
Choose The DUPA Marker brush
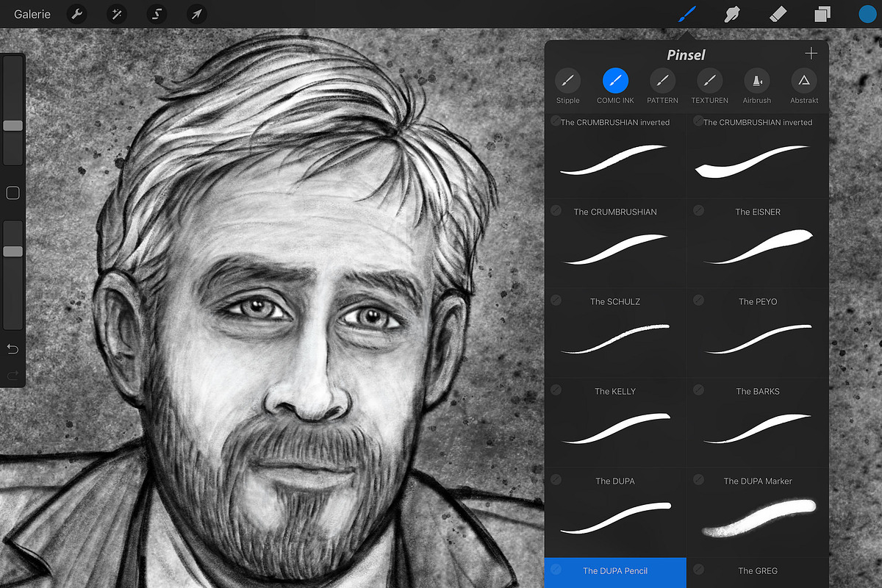(758, 512)
